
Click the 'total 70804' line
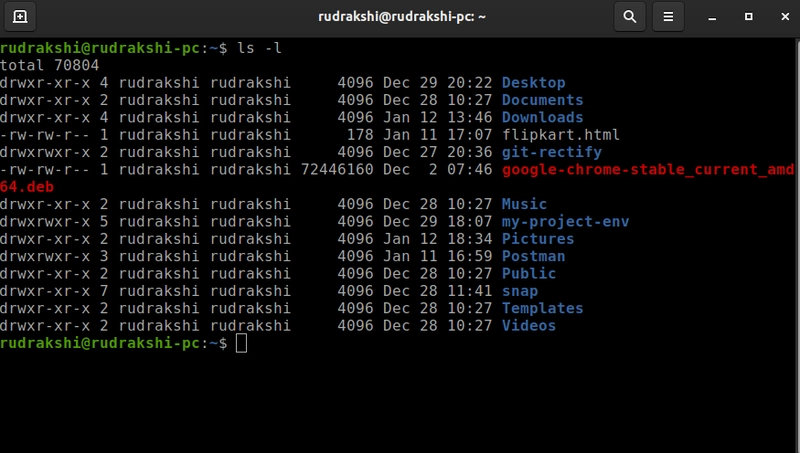(49, 65)
